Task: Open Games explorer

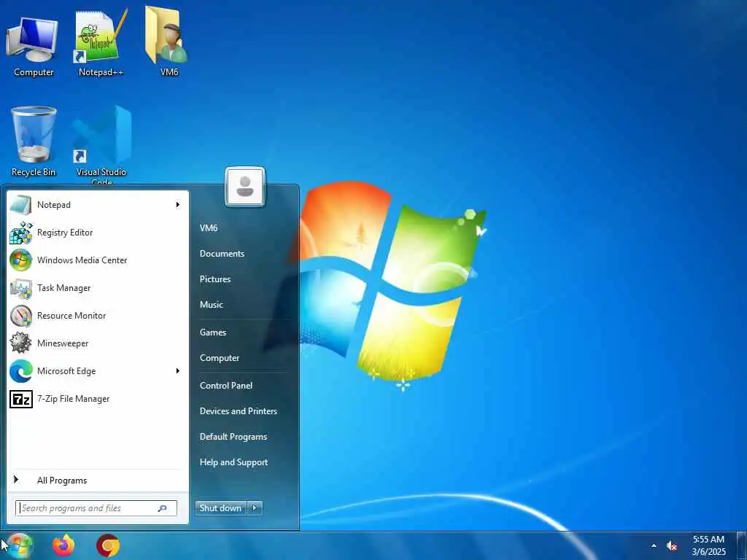Action: pos(213,332)
